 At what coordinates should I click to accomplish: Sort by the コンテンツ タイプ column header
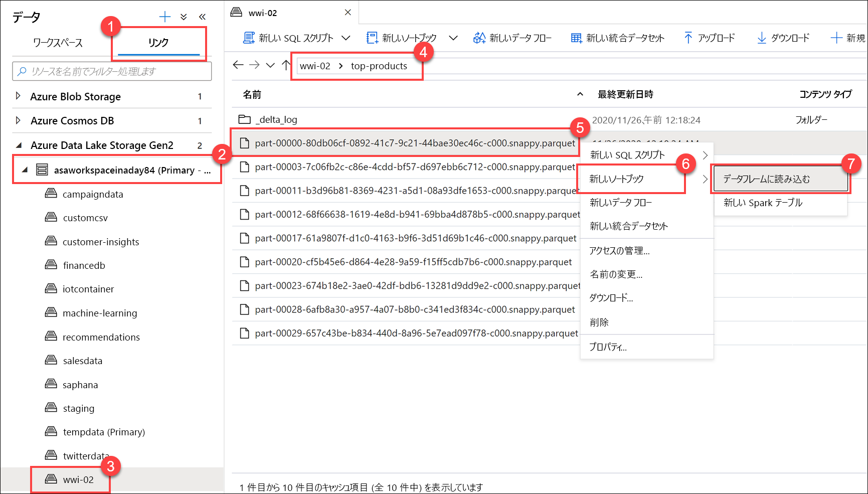(x=825, y=94)
